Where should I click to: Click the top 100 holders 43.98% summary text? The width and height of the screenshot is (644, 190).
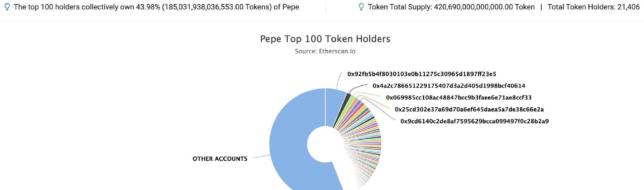coord(156,7)
